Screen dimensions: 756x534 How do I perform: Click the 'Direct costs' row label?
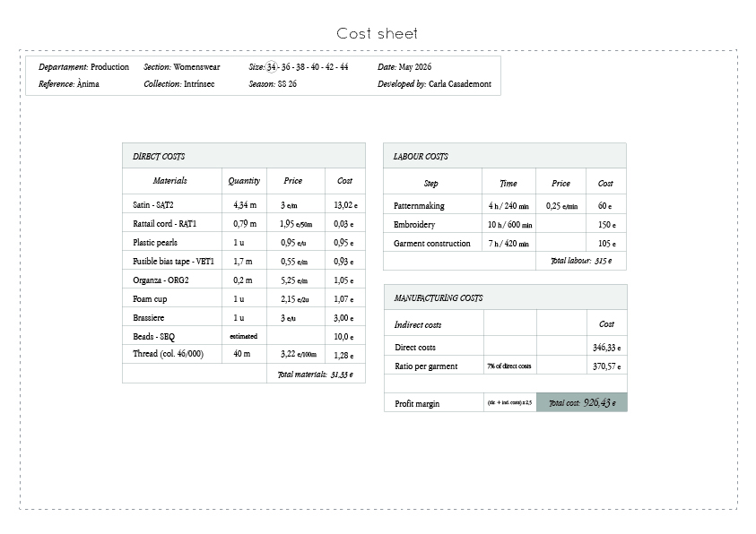pos(414,347)
